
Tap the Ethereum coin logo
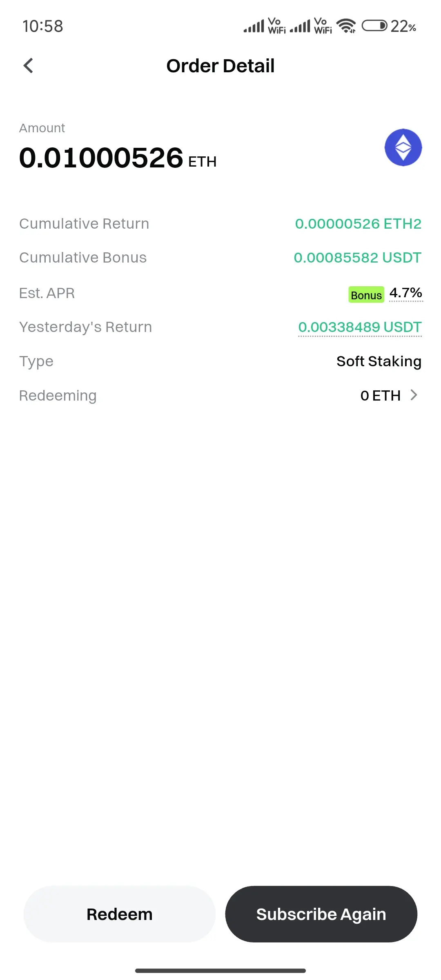pos(403,147)
